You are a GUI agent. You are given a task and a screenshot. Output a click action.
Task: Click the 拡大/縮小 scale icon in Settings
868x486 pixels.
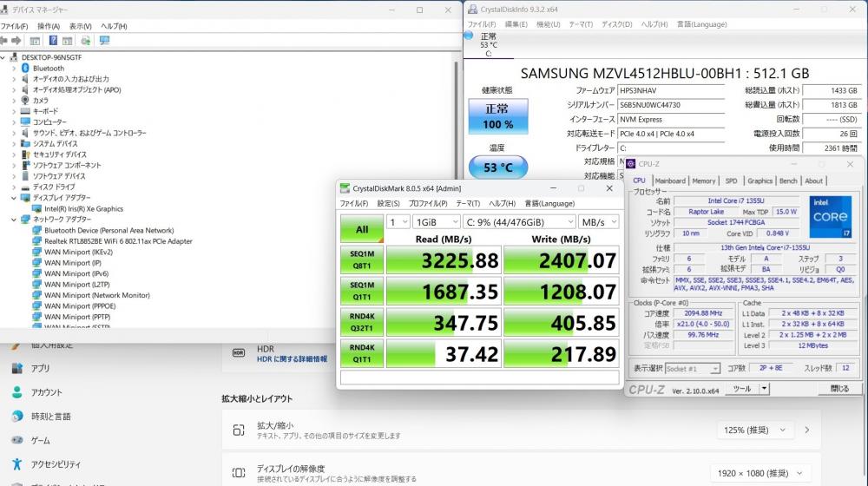point(239,430)
